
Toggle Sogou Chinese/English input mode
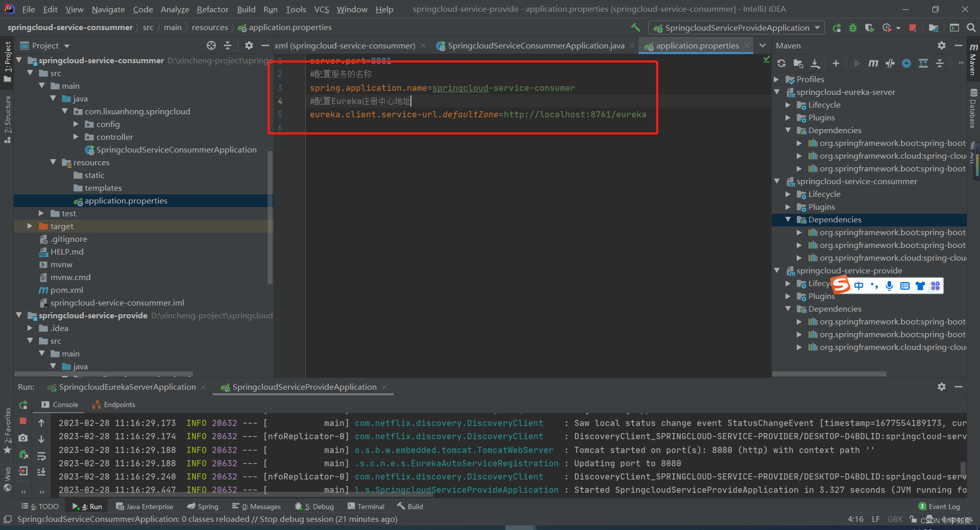(859, 286)
